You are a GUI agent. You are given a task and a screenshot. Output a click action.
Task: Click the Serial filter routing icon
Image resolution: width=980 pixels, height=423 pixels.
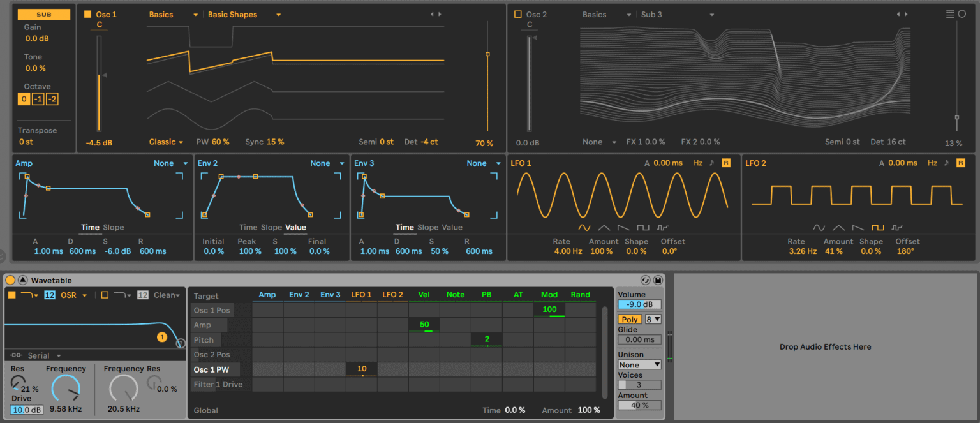(16, 355)
